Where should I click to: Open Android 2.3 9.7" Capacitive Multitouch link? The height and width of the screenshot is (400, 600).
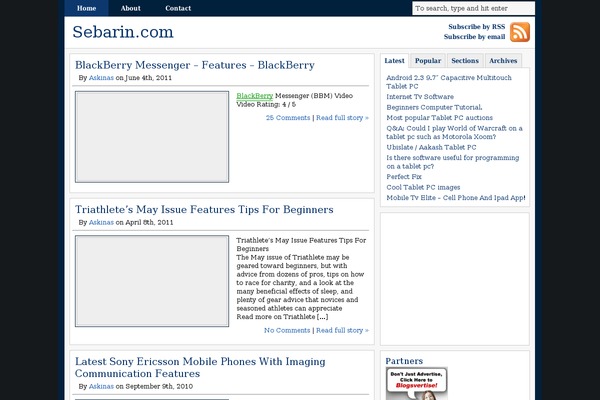point(448,82)
